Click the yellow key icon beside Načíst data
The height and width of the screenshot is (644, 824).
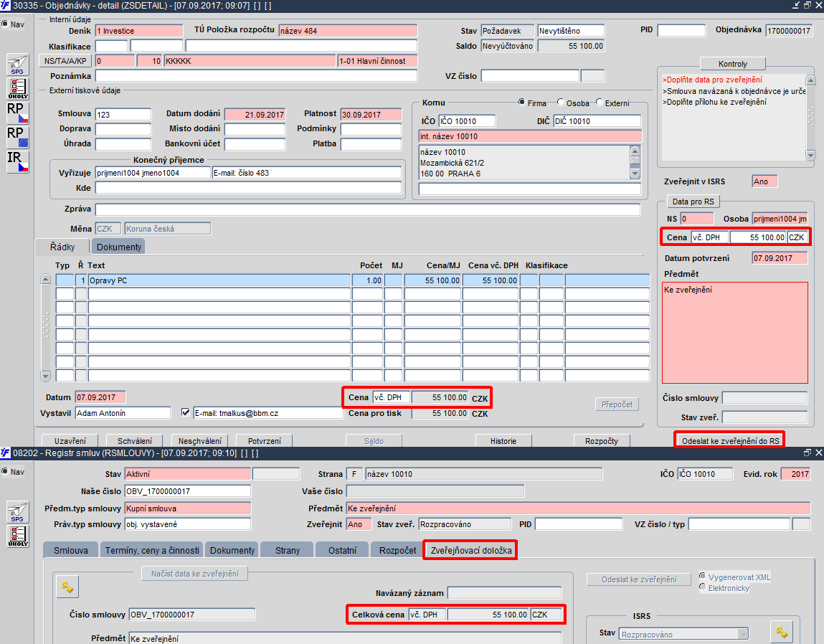click(x=67, y=587)
